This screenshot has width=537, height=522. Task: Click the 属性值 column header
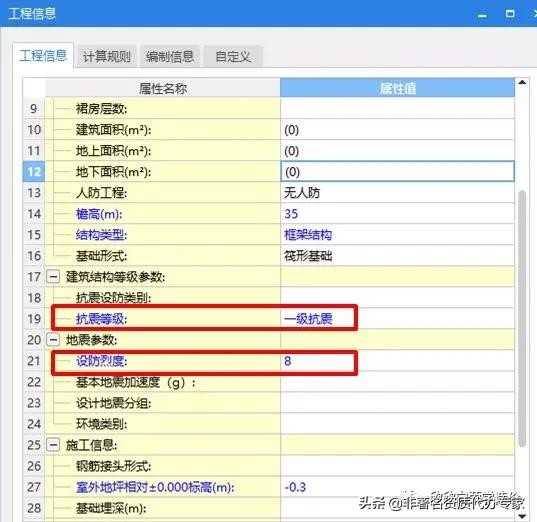point(397,88)
